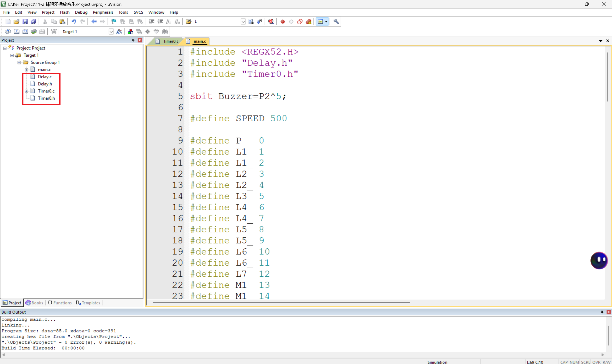Click the Save All files icon

[34, 21]
